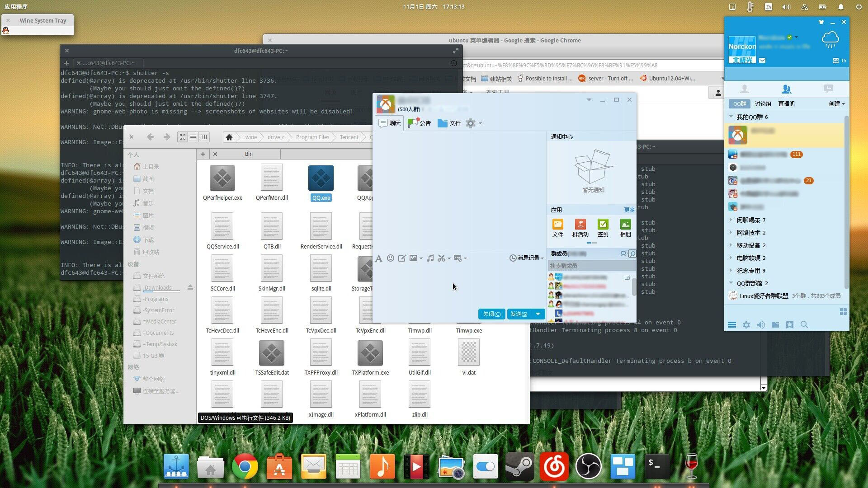Open the conversations tab in the QQ main panel
This screenshot has height=488, width=868.
(828, 89)
